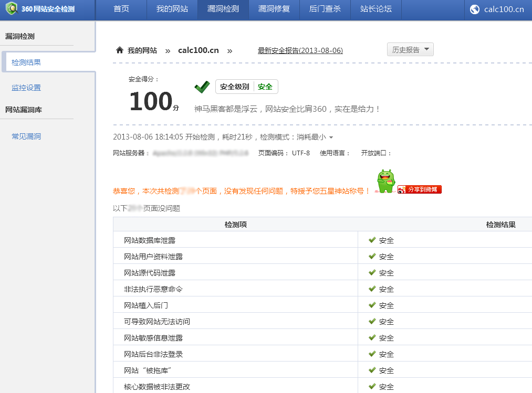Switch to the 漏洞修复 tab
532x393 pixels.
click(274, 9)
